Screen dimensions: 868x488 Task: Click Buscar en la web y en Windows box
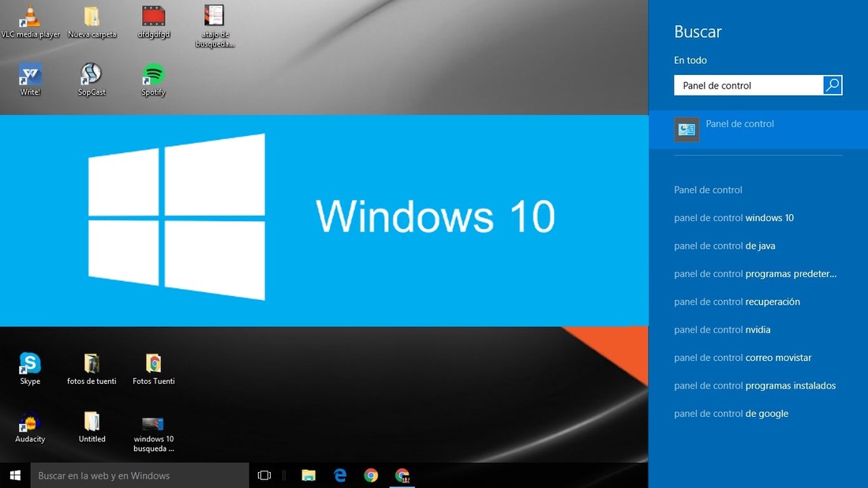pos(140,475)
